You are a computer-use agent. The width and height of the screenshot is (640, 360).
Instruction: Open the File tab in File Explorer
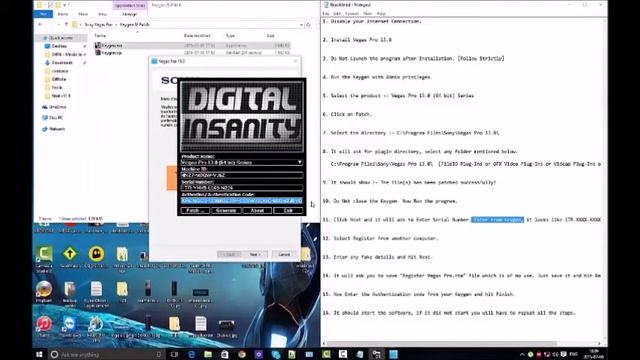[43, 14]
